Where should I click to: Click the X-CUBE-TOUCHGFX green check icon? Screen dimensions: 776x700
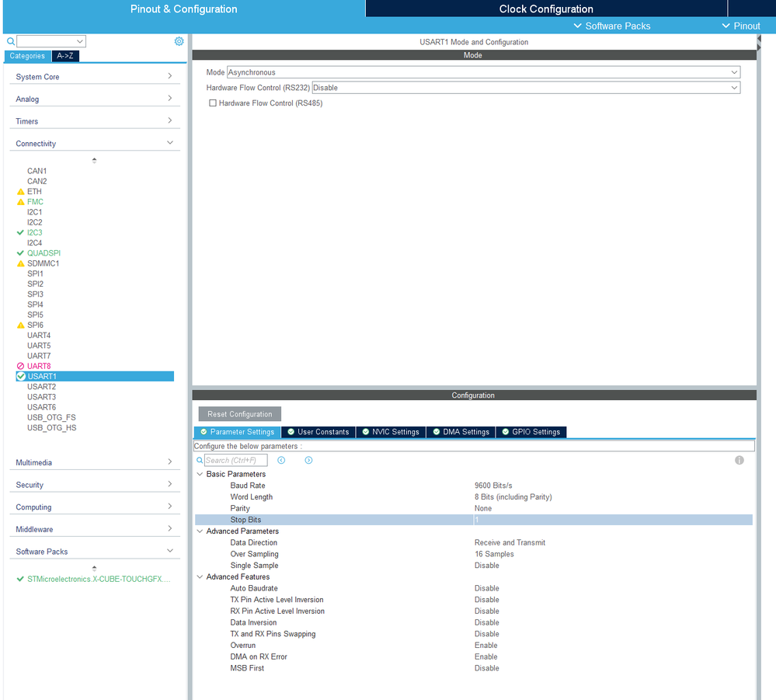[20, 579]
